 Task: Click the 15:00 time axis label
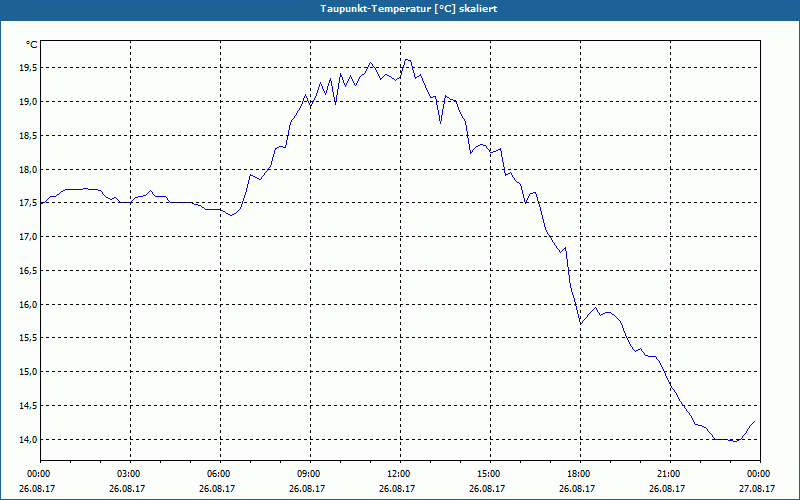(490, 474)
